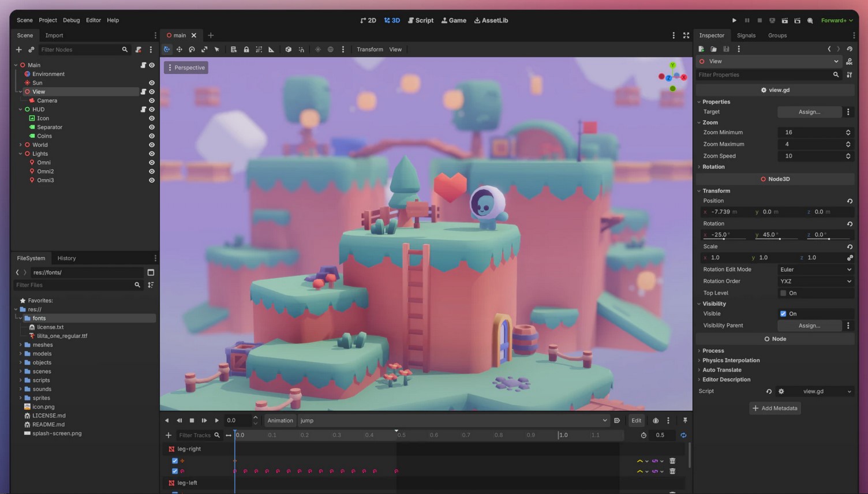The width and height of the screenshot is (868, 494).
Task: Click the 0.5 marker on animation timeline
Action: pos(401,435)
